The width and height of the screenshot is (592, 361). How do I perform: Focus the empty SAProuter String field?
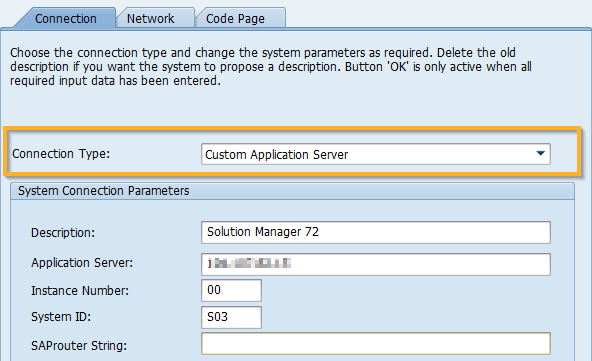[376, 344]
